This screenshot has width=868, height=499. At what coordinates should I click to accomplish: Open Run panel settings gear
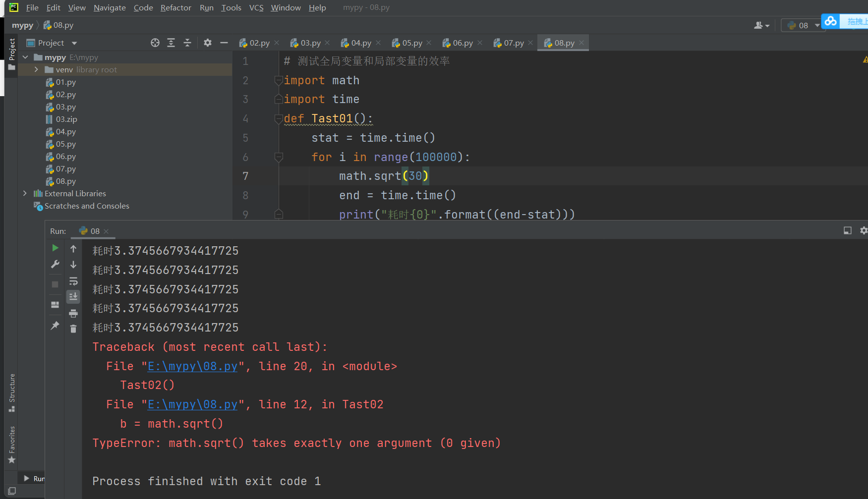point(864,230)
